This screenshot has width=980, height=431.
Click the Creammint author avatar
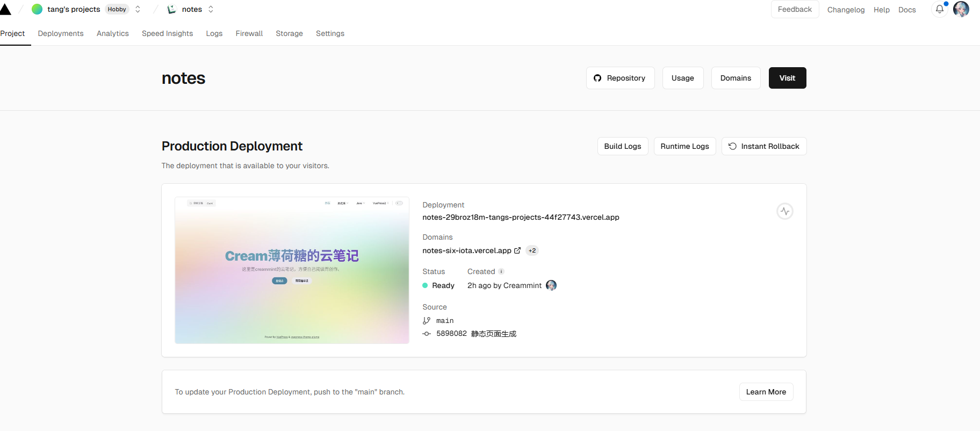(551, 285)
